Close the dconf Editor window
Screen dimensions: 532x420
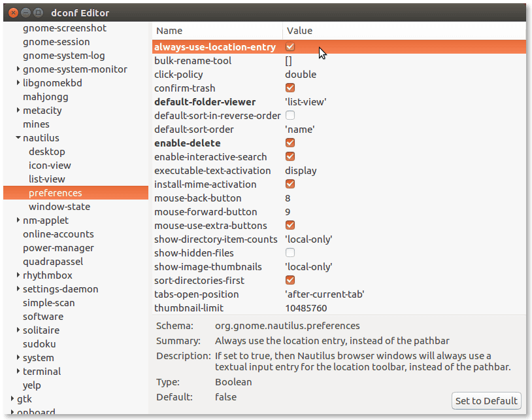point(13,13)
